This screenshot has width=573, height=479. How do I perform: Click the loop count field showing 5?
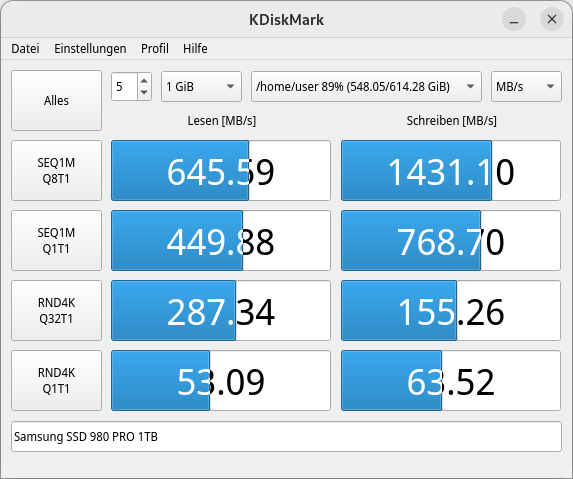pyautogui.click(x=124, y=87)
